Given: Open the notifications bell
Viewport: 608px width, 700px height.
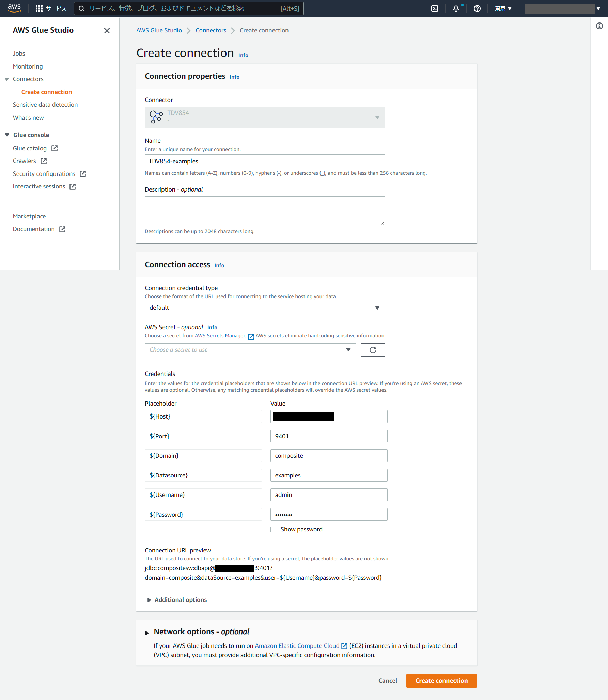Looking at the screenshot, I should 456,9.
